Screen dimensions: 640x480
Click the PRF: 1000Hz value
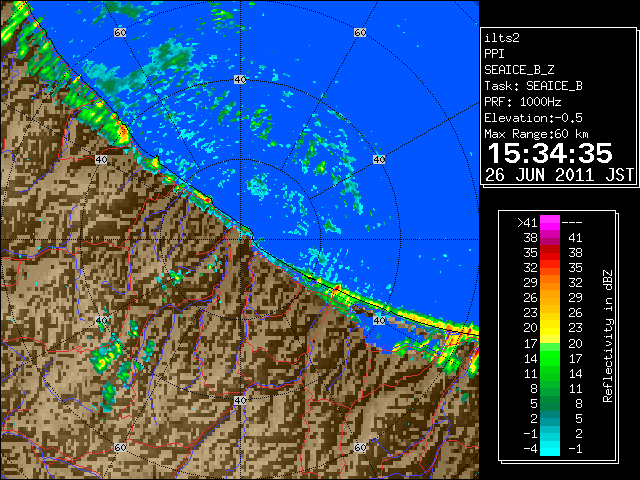[522, 102]
